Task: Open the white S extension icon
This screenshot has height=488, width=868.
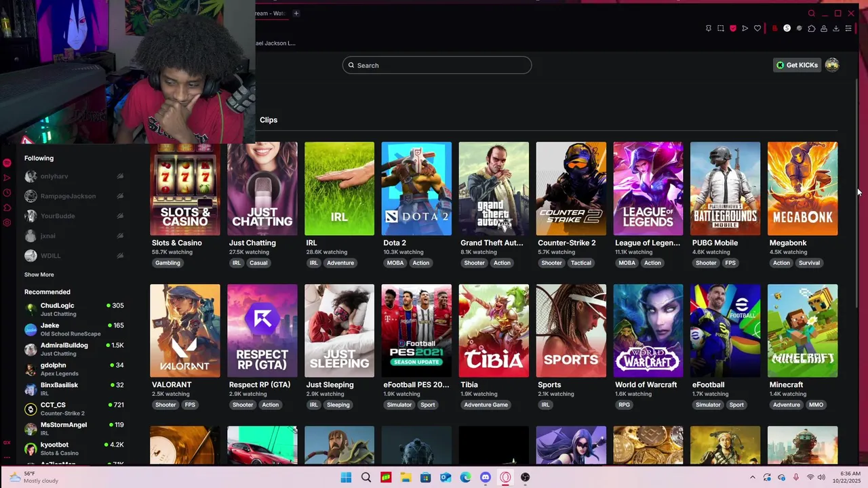Action: pyautogui.click(x=787, y=28)
